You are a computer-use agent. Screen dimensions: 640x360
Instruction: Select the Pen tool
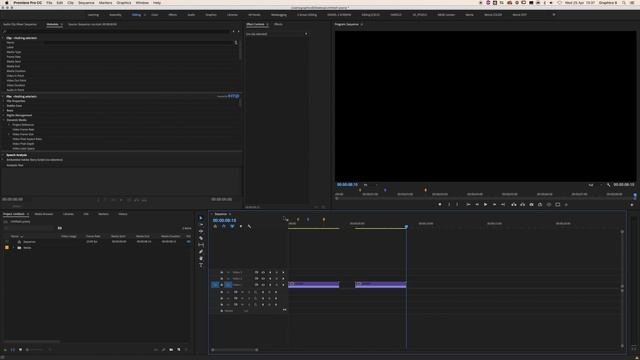201,251
